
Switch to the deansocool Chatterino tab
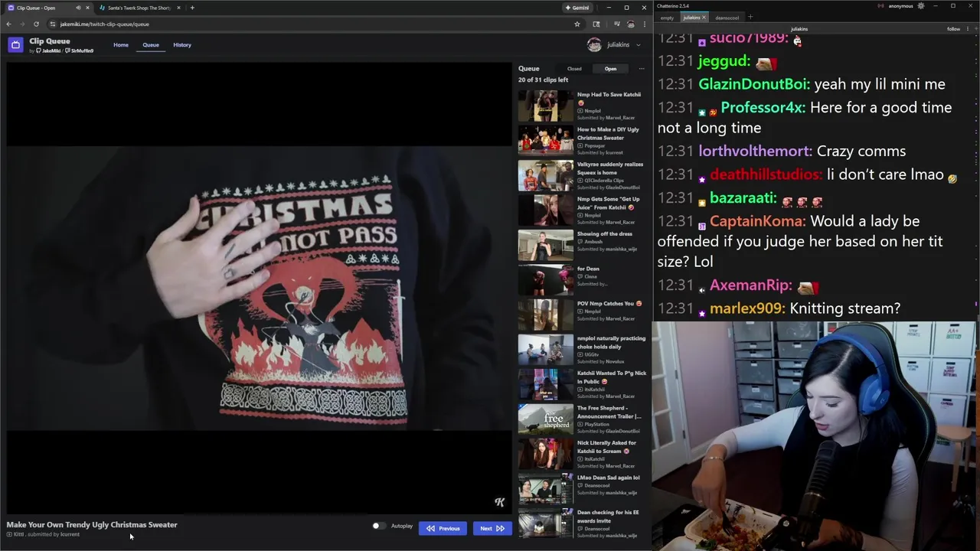[x=727, y=18]
